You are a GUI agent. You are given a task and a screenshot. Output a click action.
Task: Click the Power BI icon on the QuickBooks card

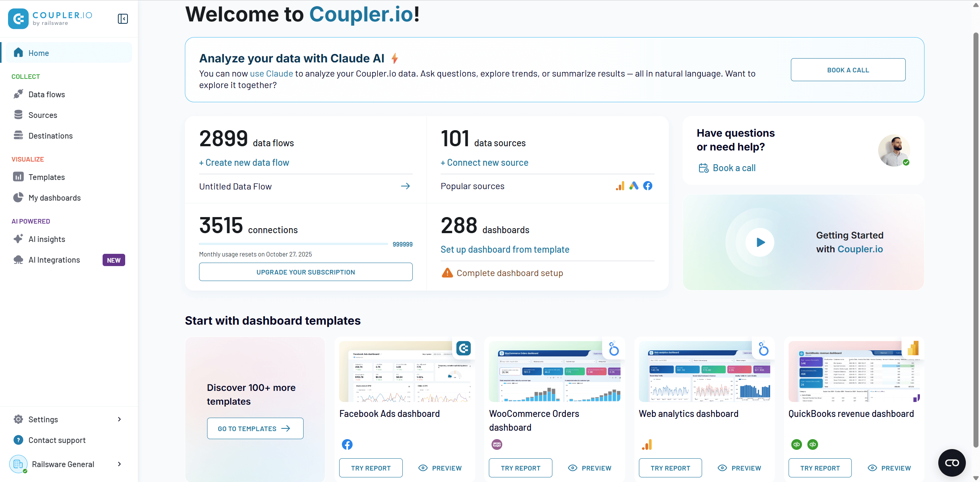[913, 349]
